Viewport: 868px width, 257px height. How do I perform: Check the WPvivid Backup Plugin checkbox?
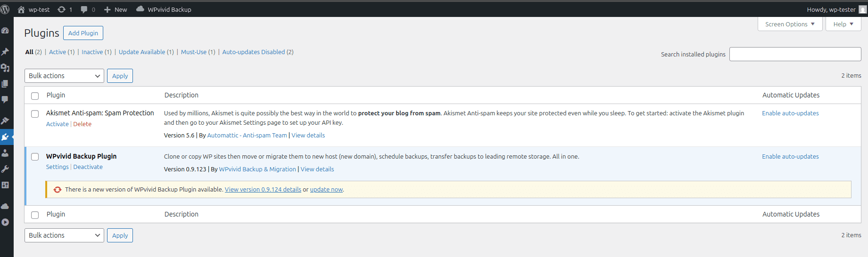pyautogui.click(x=35, y=157)
